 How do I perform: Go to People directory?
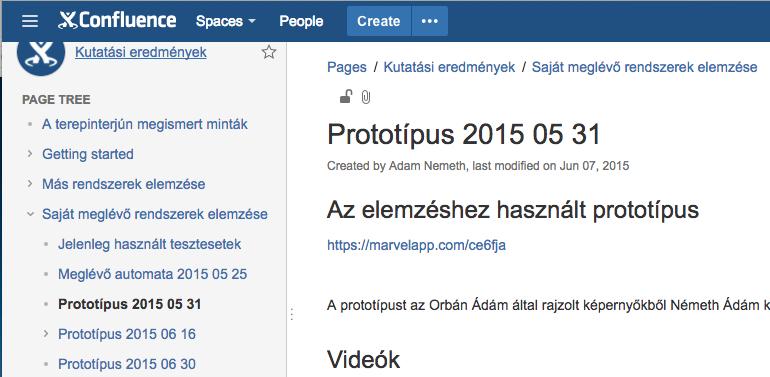point(301,21)
